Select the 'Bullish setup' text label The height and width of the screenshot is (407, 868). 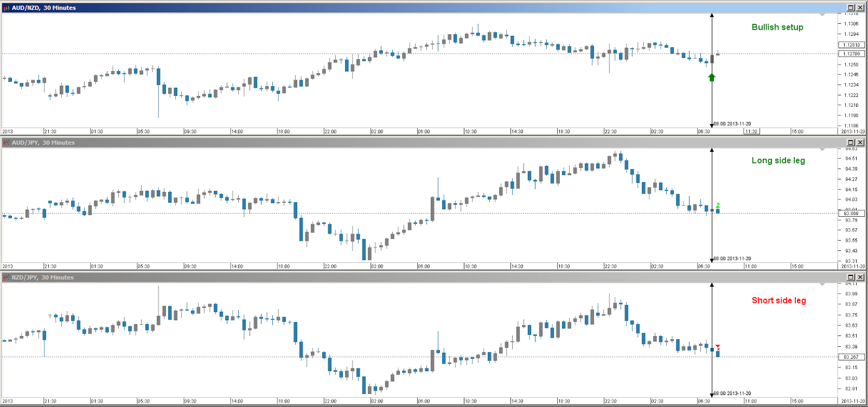coord(777,27)
